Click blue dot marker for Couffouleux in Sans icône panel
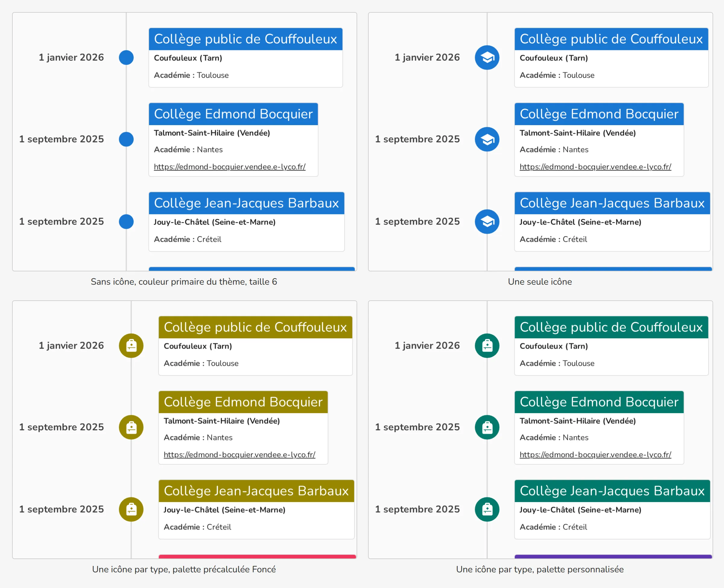 (126, 58)
